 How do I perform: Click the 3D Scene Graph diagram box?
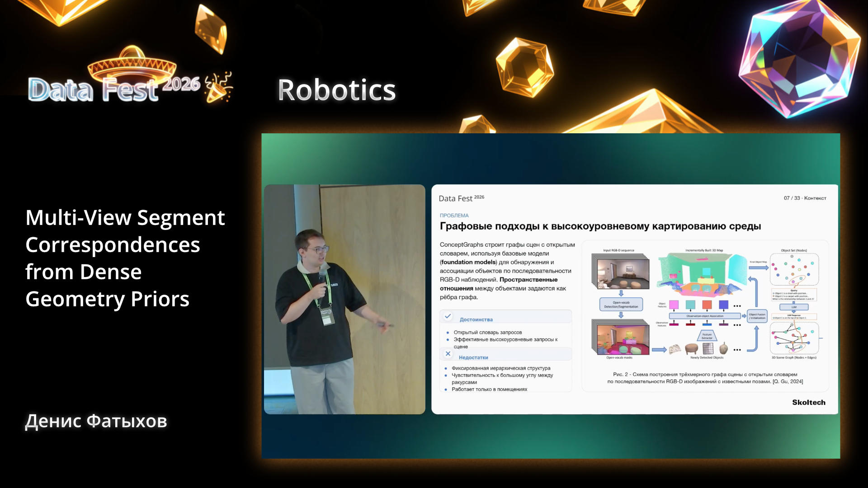click(x=794, y=338)
